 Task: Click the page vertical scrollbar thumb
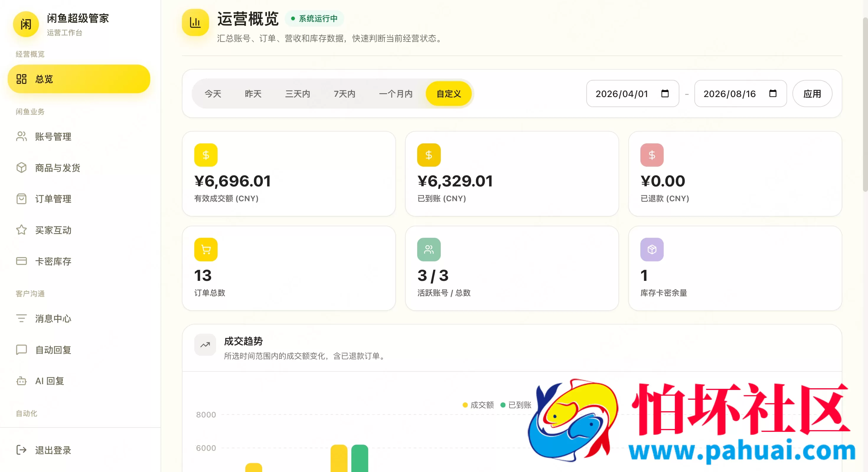[865, 104]
